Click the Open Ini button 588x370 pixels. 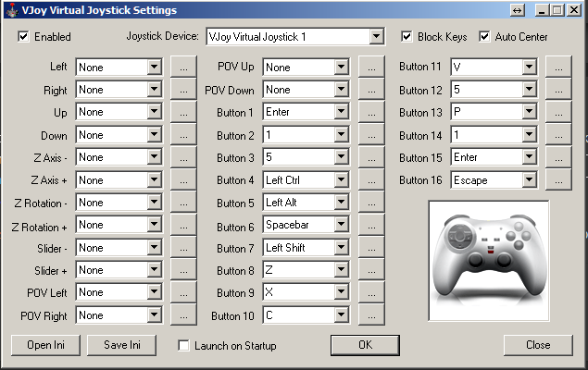click(x=45, y=345)
